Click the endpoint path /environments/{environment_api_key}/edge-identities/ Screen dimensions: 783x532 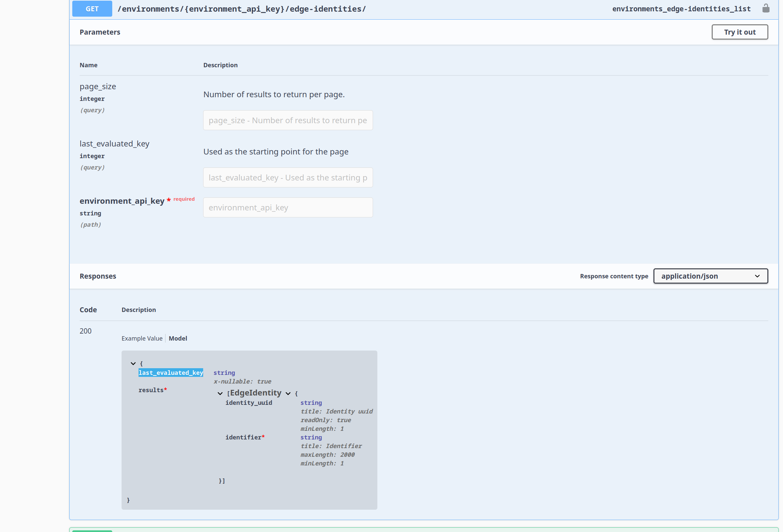241,9
